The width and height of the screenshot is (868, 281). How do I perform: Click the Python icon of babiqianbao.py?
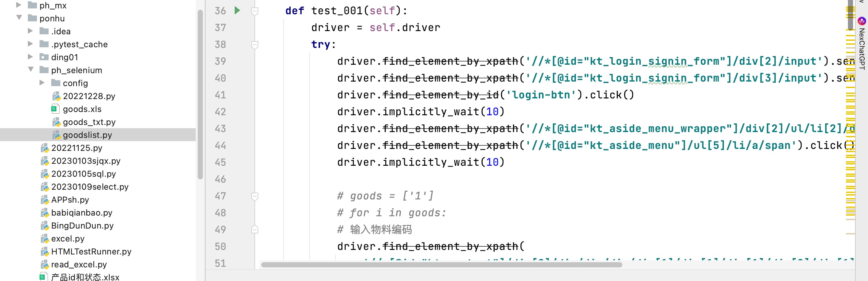point(44,213)
